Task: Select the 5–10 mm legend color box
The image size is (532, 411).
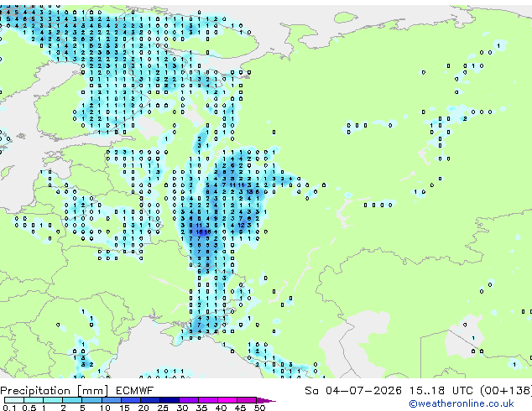Action: pyautogui.click(x=91, y=400)
